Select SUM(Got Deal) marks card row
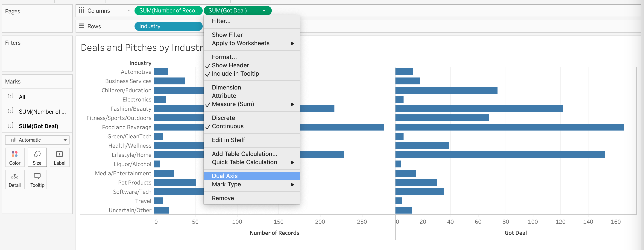The height and width of the screenshot is (250, 644). click(37, 126)
